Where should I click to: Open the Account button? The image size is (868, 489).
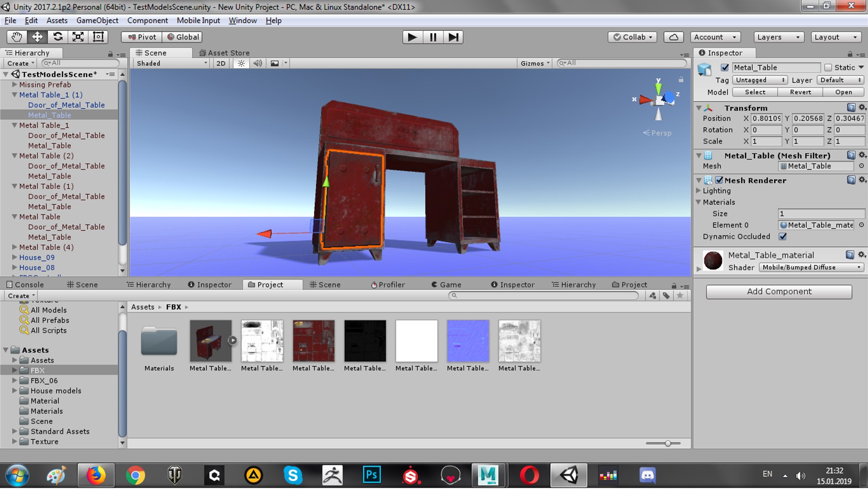click(x=715, y=37)
